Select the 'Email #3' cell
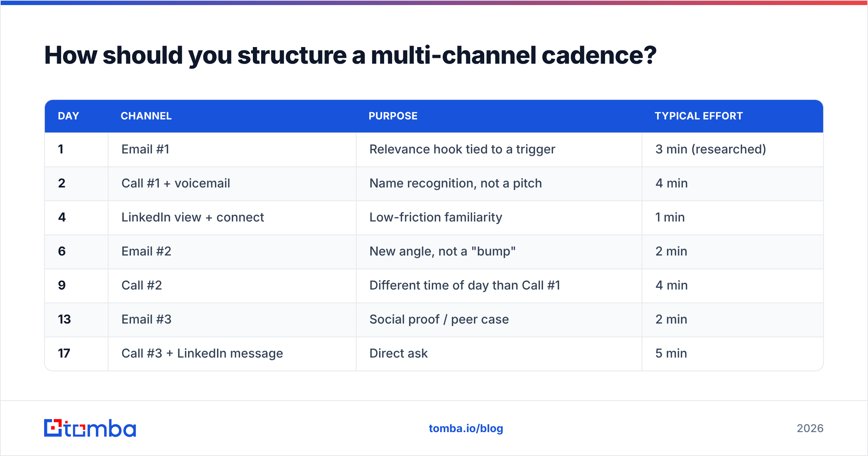868x456 pixels. click(x=232, y=320)
